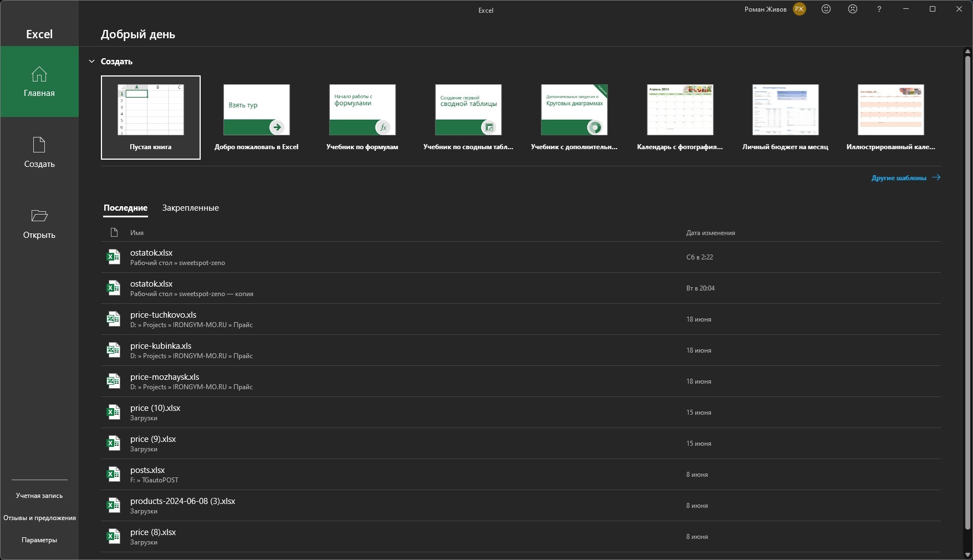Open the price (9).xlsx file name
Viewport: 973px width, 560px height.
click(153, 439)
